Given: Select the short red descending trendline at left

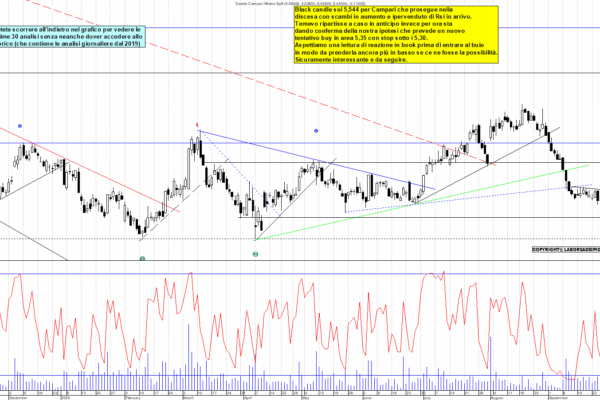Looking at the screenshot, I should tap(120, 187).
